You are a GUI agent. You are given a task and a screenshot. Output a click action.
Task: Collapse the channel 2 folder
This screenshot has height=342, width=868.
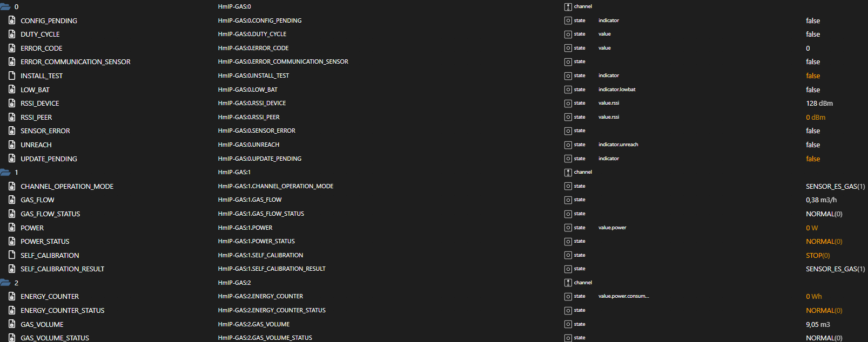point(5,283)
